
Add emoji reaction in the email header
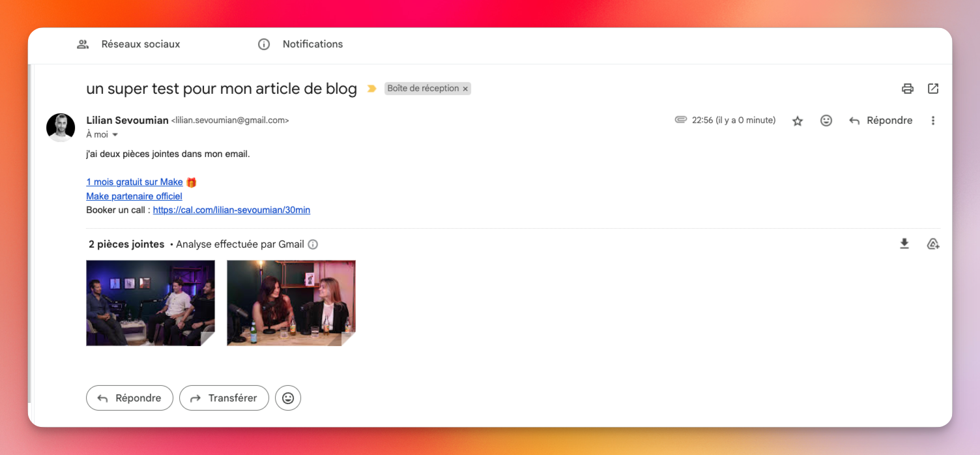coord(826,121)
